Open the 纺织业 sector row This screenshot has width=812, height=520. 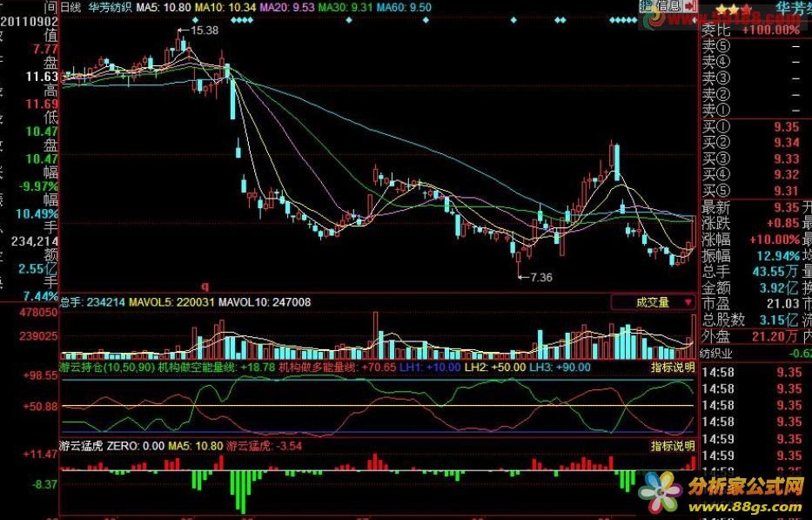(x=756, y=353)
